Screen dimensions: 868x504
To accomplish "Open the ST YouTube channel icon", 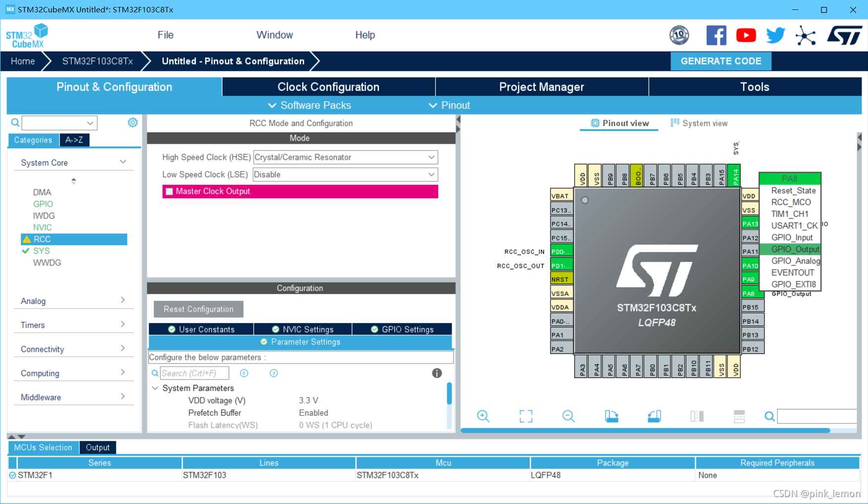I will coord(746,36).
